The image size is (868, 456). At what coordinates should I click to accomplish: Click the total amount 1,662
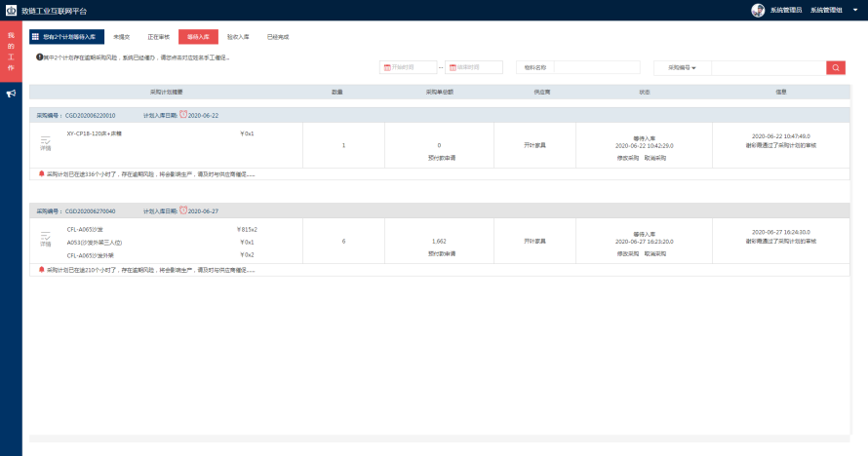point(439,241)
